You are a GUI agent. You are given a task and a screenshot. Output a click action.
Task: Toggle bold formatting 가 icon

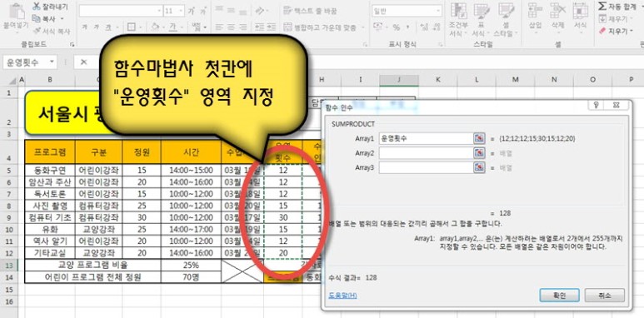coord(85,27)
